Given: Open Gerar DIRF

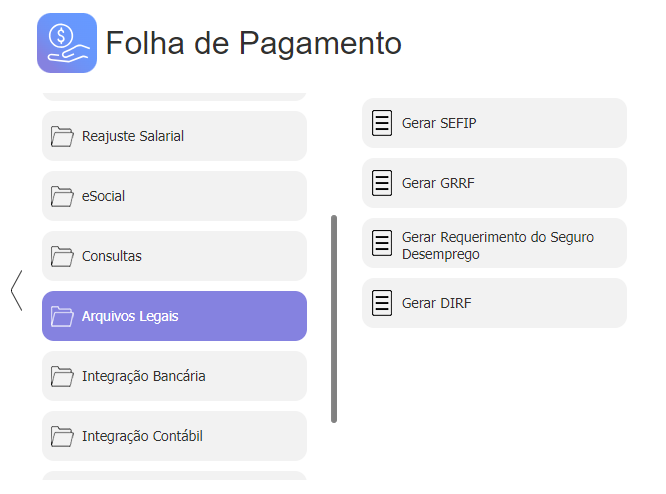Looking at the screenshot, I should 494,303.
